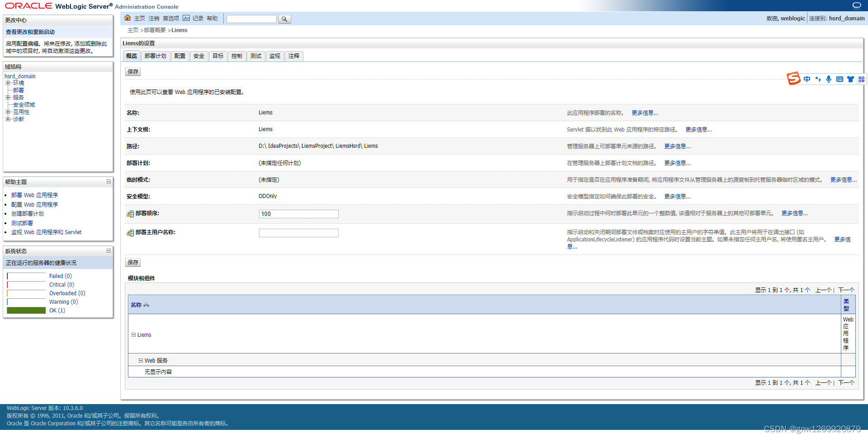Click the 记录 record icon in toolbar

186,18
